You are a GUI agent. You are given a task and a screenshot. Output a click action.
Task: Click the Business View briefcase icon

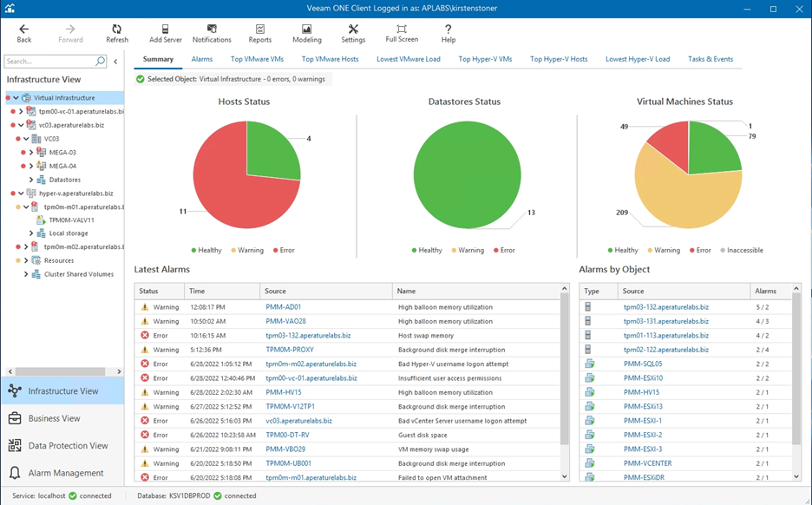[x=15, y=418]
